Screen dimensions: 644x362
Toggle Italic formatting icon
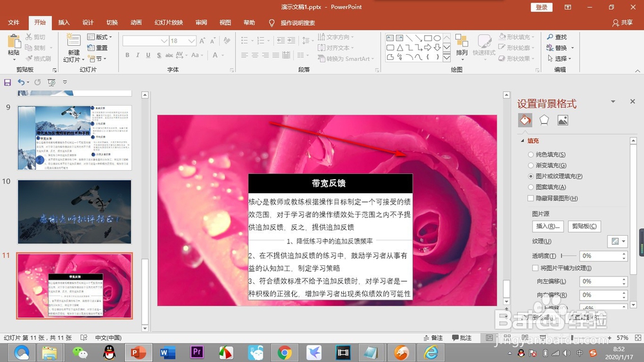[x=138, y=55]
